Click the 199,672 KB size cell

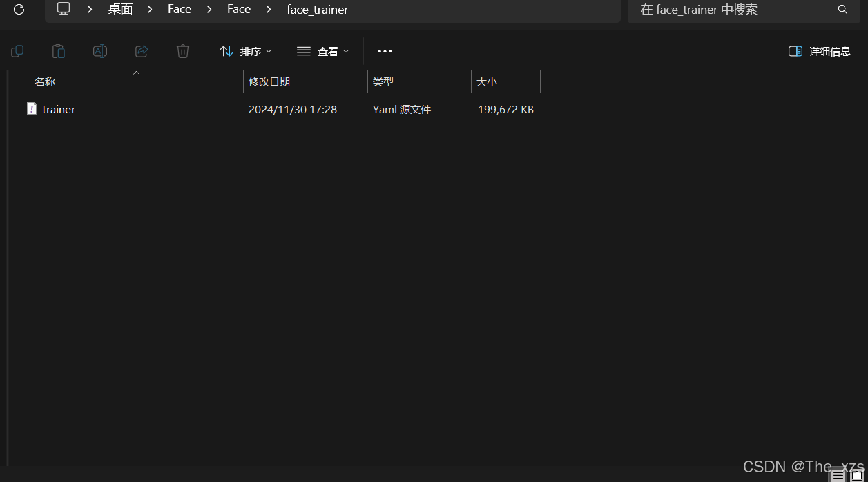(505, 109)
